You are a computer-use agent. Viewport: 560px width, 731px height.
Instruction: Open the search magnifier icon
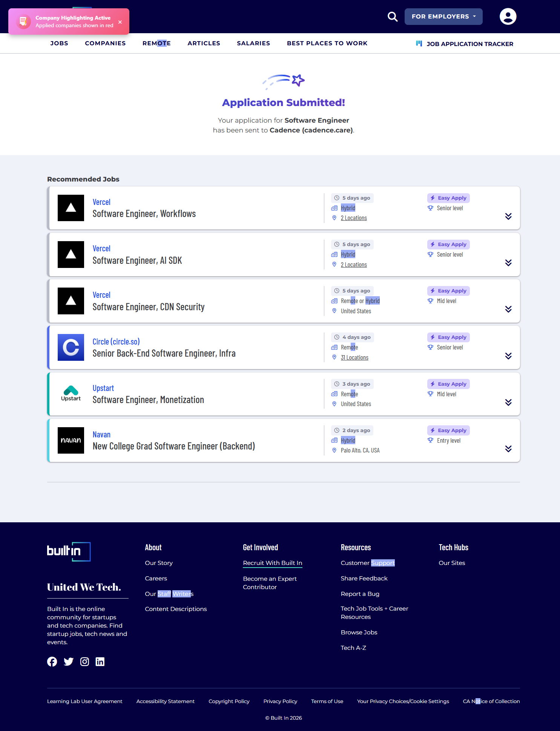click(x=393, y=17)
